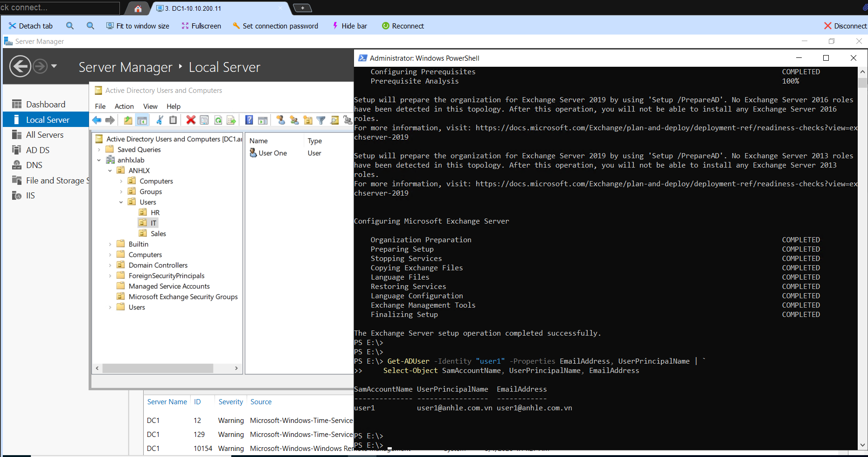The image size is (868, 457).
Task: Expand Saved Queries node
Action: point(99,150)
